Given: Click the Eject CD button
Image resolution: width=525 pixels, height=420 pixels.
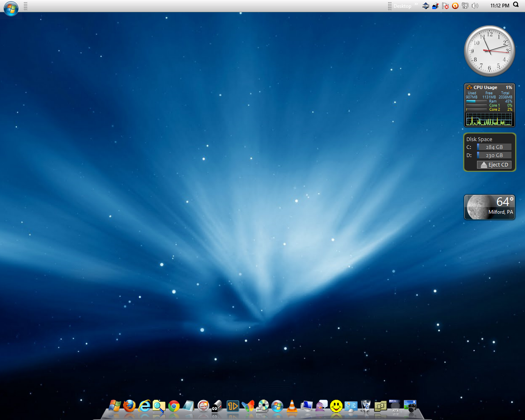Looking at the screenshot, I should pos(494,164).
